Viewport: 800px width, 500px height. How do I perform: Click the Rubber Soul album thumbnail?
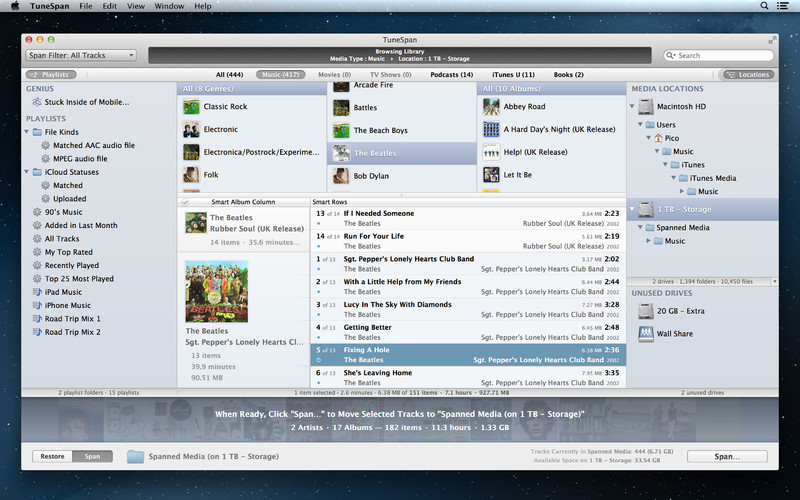(196, 223)
